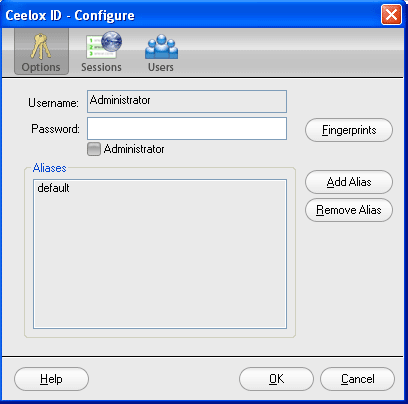Open the Fingerprints dialog button
Viewport: 408px width, 404px height.
tap(349, 130)
